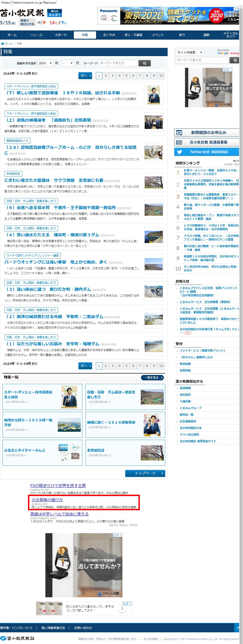Image resolution: width=243 pixels, height=644 pixels.
Task: Open the 支笏湖日記 feature thumbnail card
Action: point(125,453)
